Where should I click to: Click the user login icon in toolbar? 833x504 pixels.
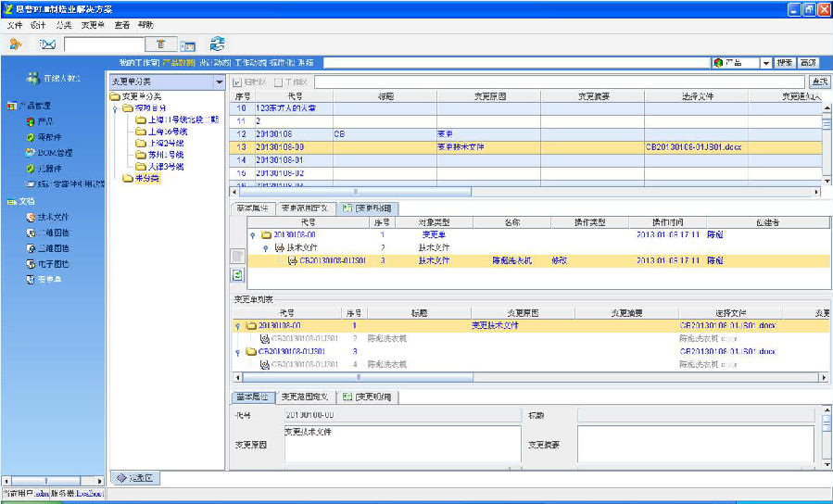tap(16, 44)
